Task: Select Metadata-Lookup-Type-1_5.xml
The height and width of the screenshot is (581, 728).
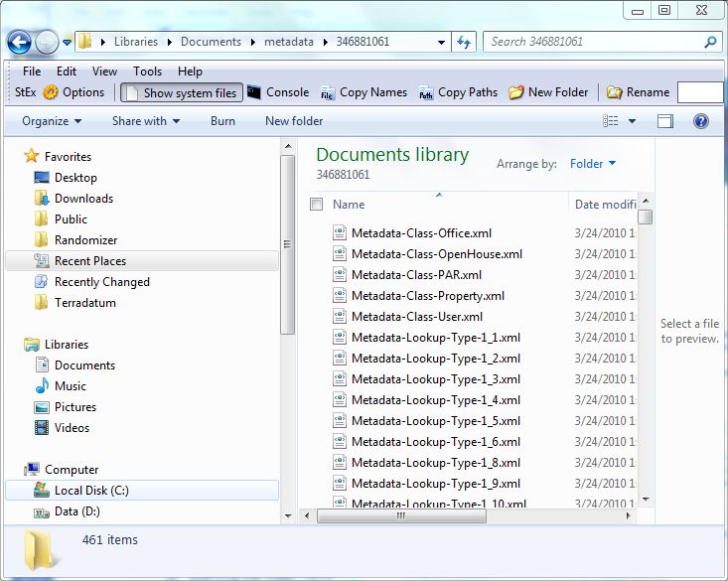Action: coord(436,421)
